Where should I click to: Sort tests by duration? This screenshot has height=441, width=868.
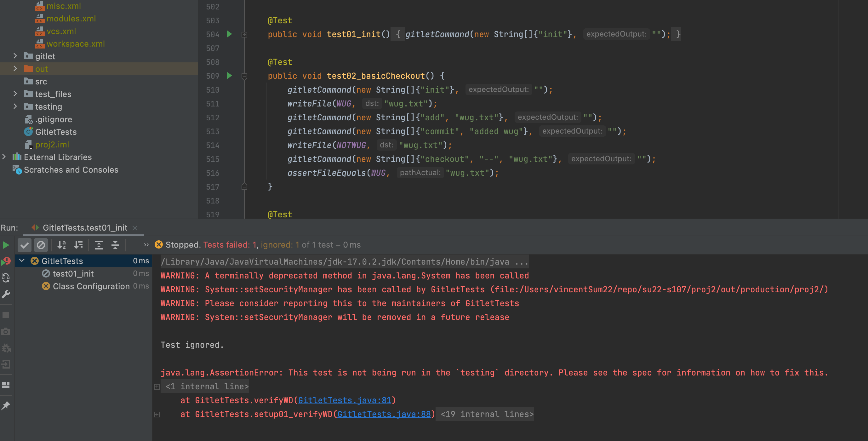point(78,245)
